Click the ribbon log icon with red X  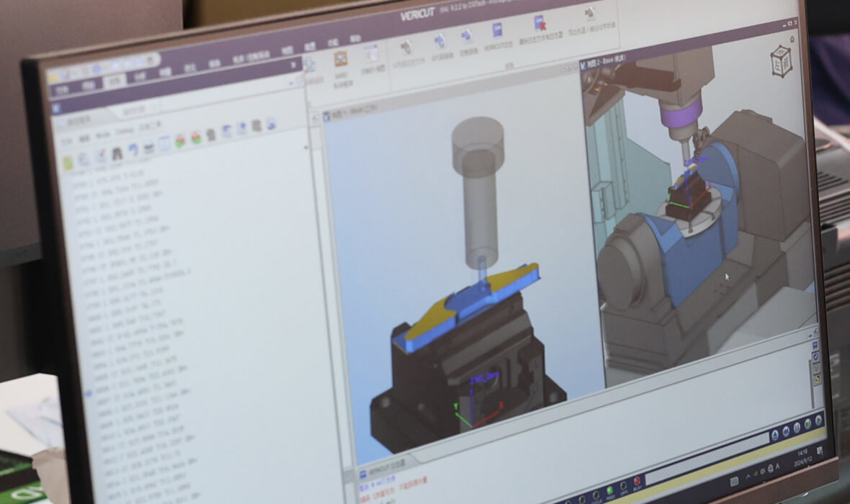pos(540,23)
